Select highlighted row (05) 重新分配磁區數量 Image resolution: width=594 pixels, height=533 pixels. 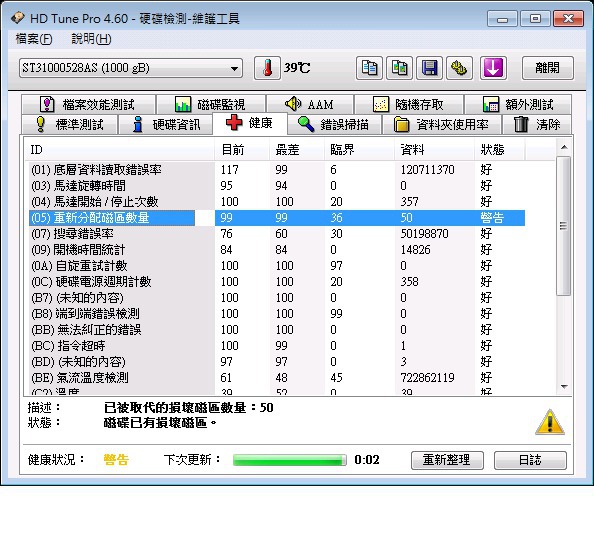point(277,218)
